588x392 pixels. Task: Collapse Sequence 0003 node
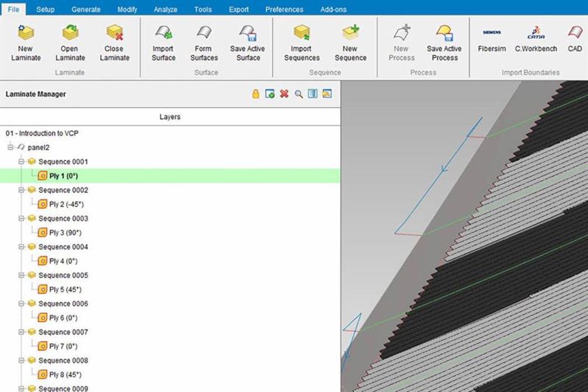(21, 218)
